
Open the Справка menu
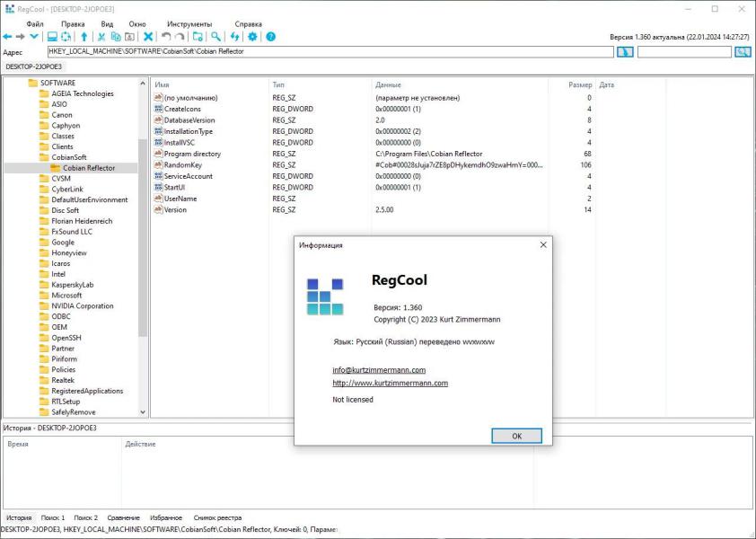(249, 24)
